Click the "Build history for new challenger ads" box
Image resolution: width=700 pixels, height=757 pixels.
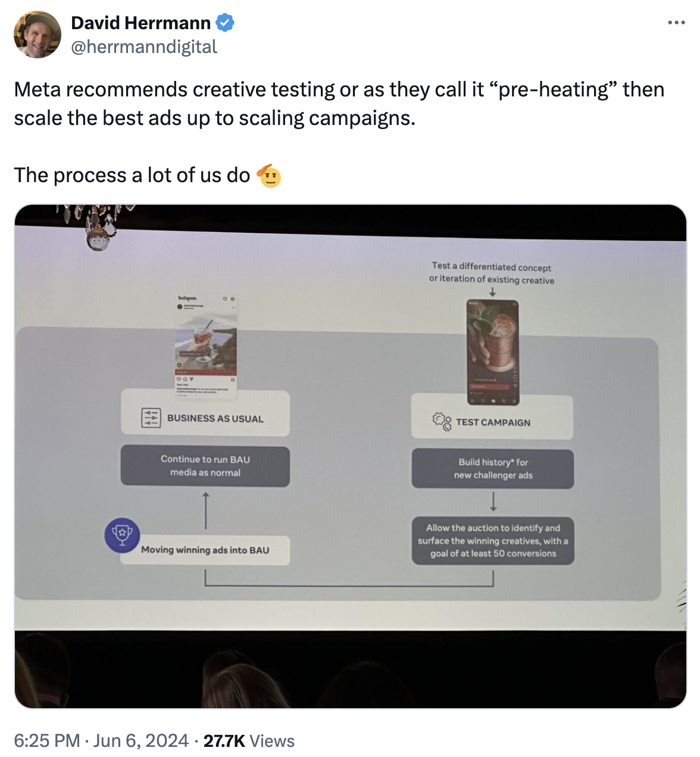(x=493, y=468)
